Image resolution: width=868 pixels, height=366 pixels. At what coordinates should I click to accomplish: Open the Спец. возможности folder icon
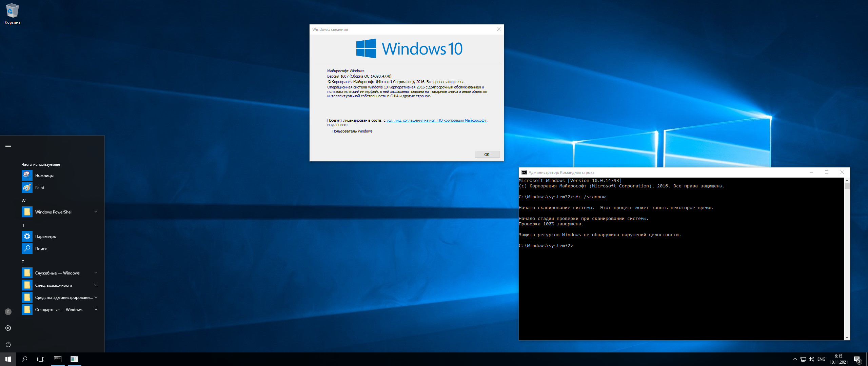(27, 285)
